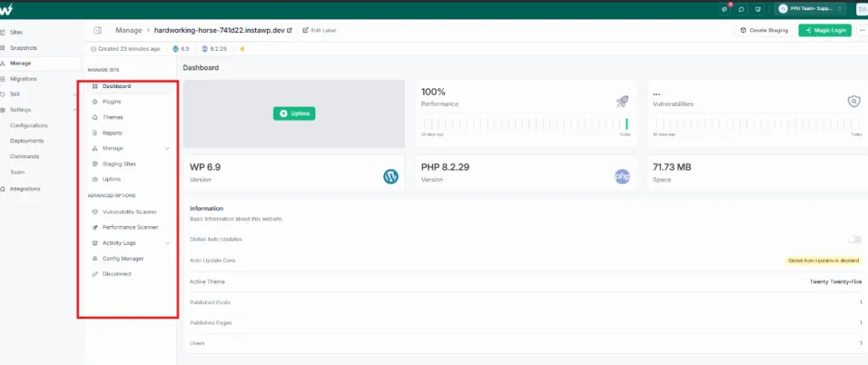Open the hardworking-horse-741d22.instawp.dev link

pos(220,30)
